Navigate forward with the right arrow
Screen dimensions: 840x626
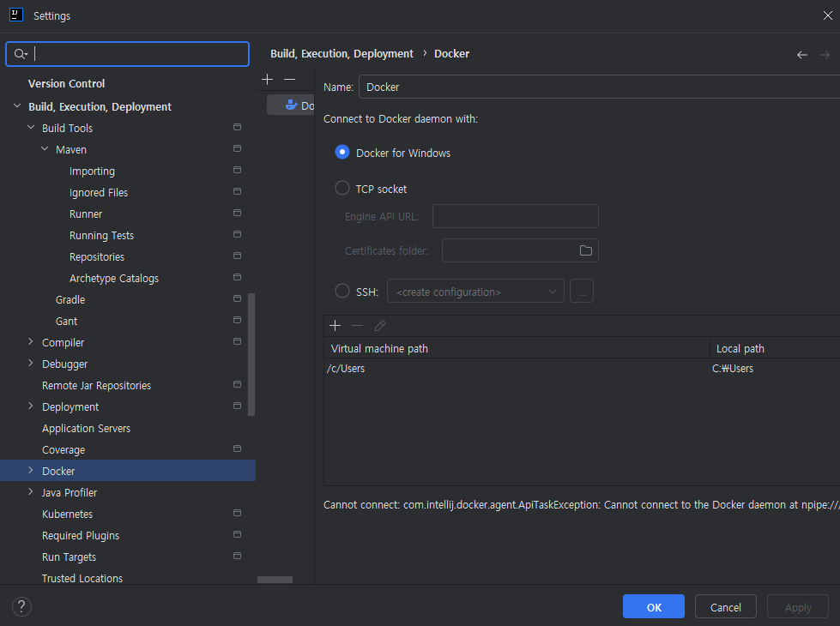[825, 55]
